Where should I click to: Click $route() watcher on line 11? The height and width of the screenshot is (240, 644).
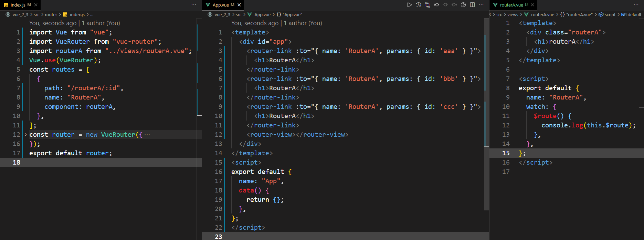click(552, 116)
